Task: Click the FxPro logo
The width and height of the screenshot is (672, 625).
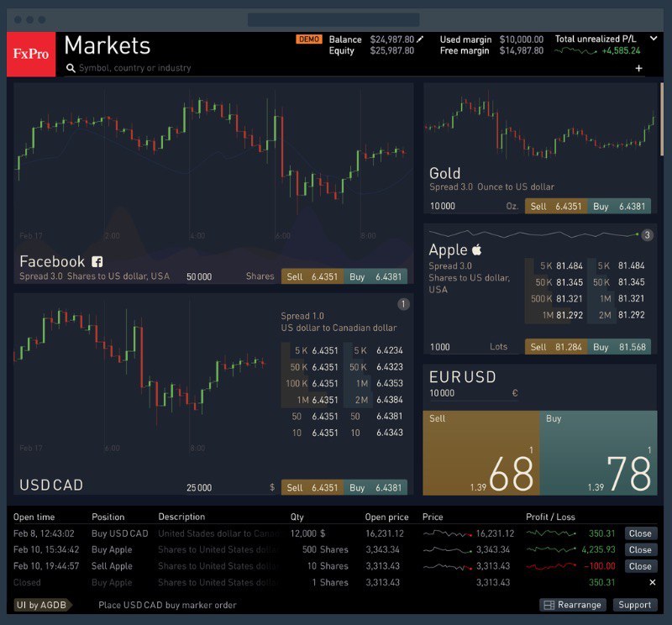Action: pyautogui.click(x=31, y=54)
